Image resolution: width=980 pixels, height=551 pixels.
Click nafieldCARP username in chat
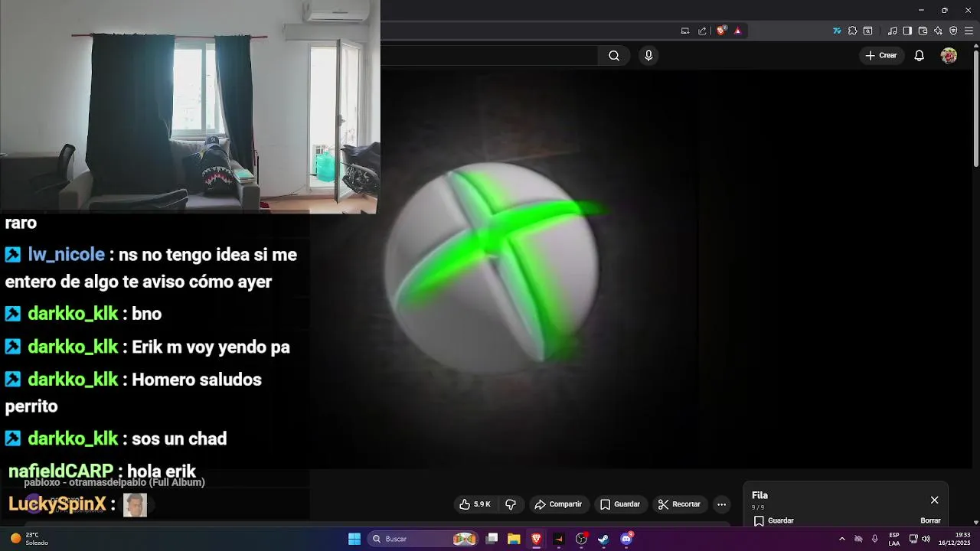60,471
